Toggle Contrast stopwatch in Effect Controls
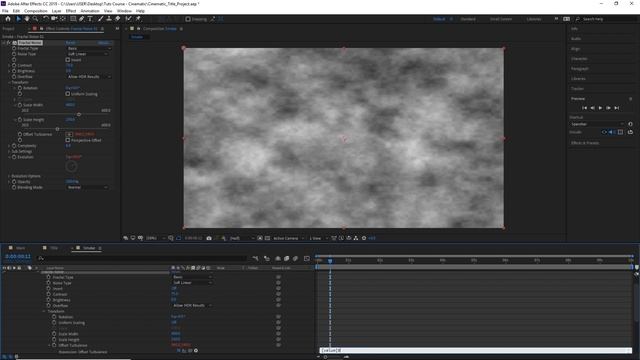Image resolution: width=640 pixels, height=360 pixels. point(14,65)
